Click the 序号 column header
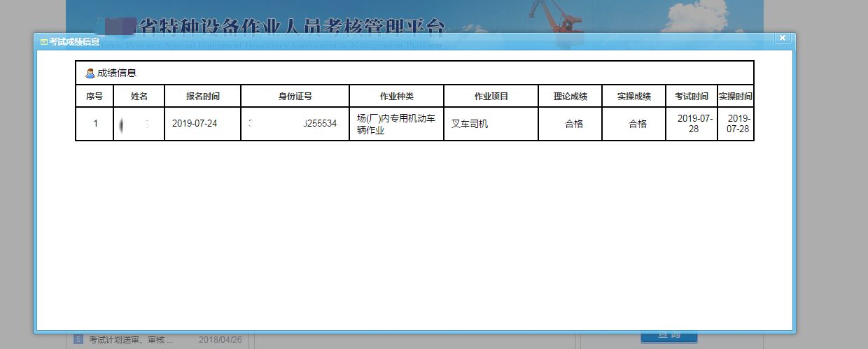This screenshot has height=349, width=868. tap(94, 97)
